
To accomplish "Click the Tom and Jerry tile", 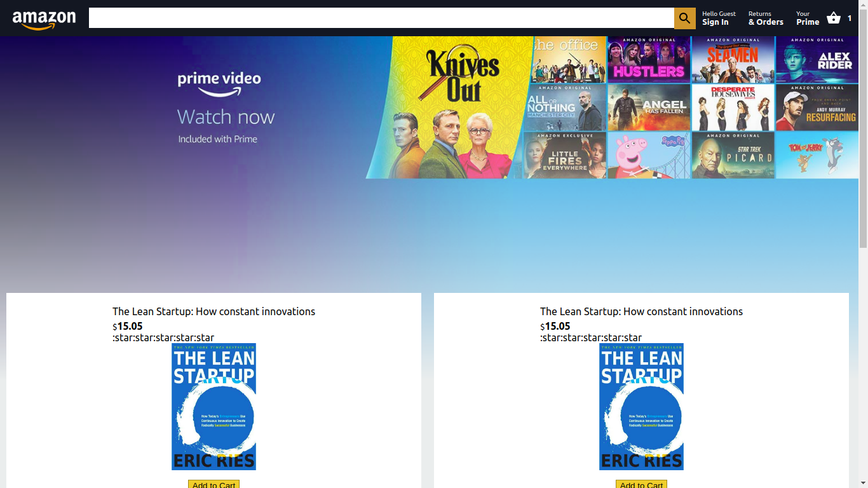I will pyautogui.click(x=817, y=155).
